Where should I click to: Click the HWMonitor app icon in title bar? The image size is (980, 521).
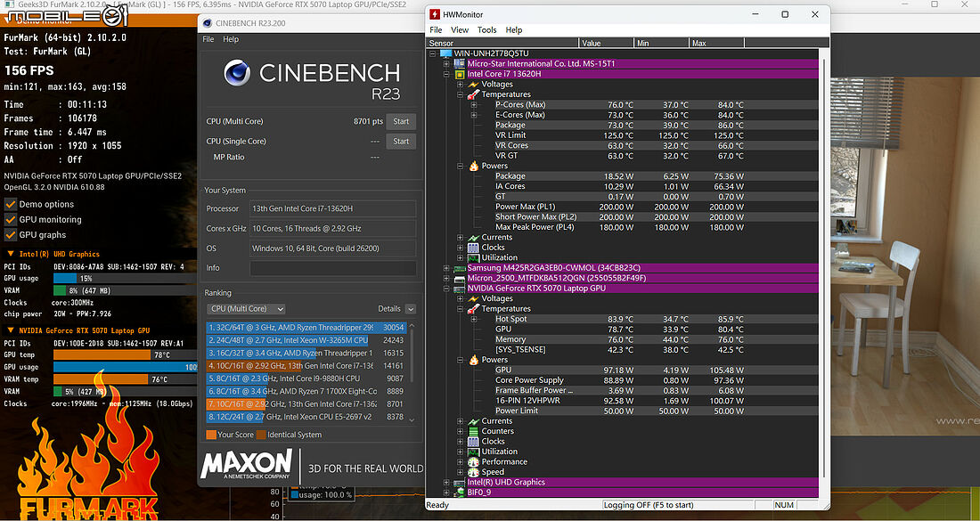pos(435,14)
